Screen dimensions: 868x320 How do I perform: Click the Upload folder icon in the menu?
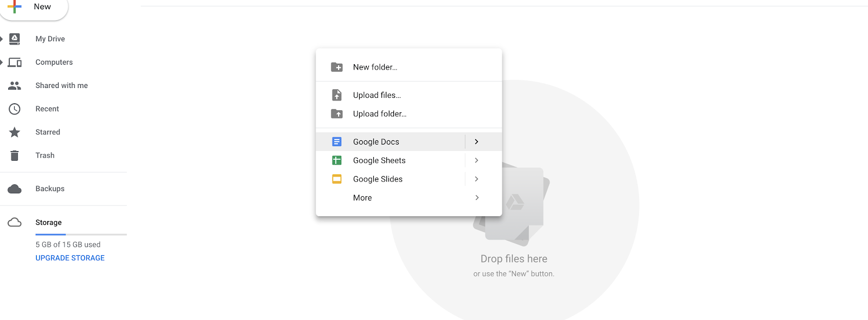coord(337,114)
